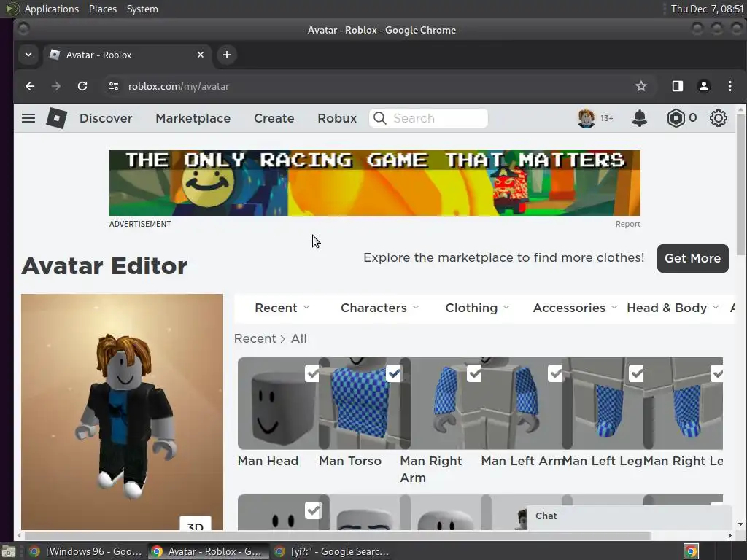
Task: Open the Create page
Action: point(274,118)
